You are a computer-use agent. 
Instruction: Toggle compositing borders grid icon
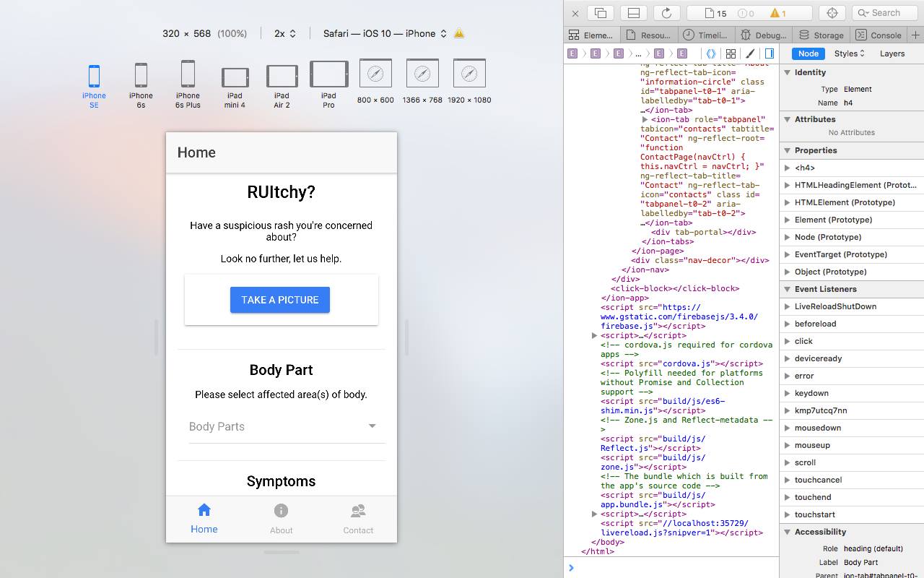click(731, 53)
